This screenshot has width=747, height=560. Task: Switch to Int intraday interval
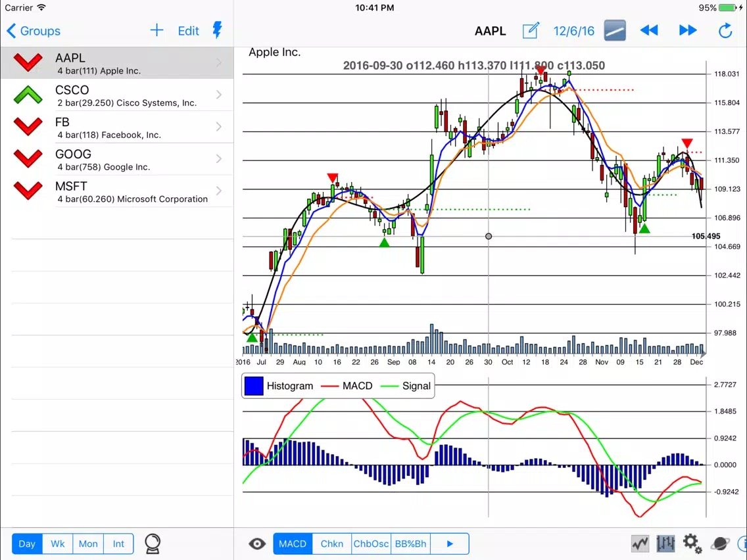(118, 544)
